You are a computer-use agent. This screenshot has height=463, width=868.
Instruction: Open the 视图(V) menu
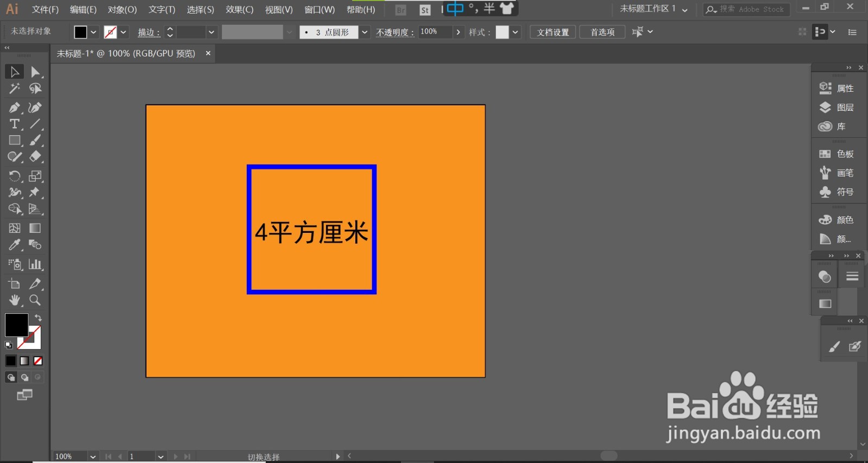coord(279,10)
